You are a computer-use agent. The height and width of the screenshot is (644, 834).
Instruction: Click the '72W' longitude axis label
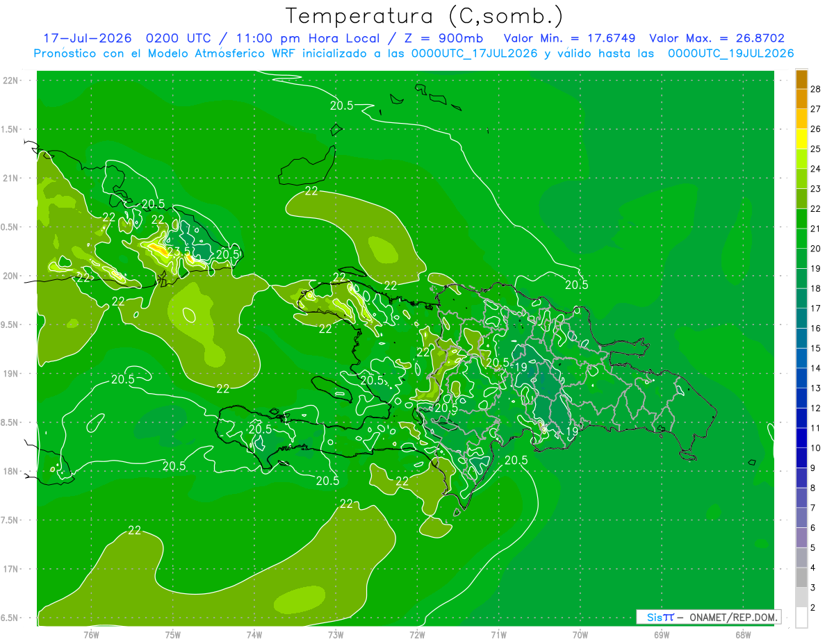tap(417, 634)
